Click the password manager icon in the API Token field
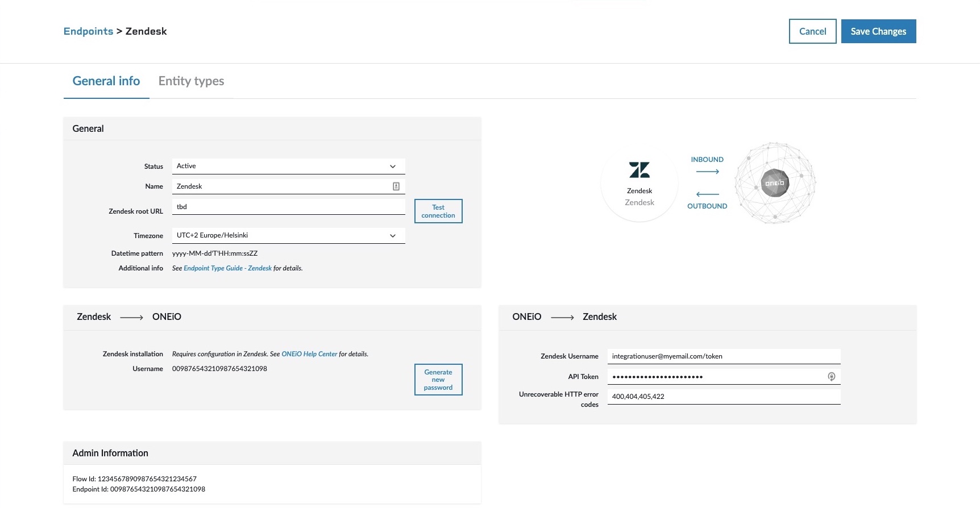980x508 pixels. pos(832,377)
